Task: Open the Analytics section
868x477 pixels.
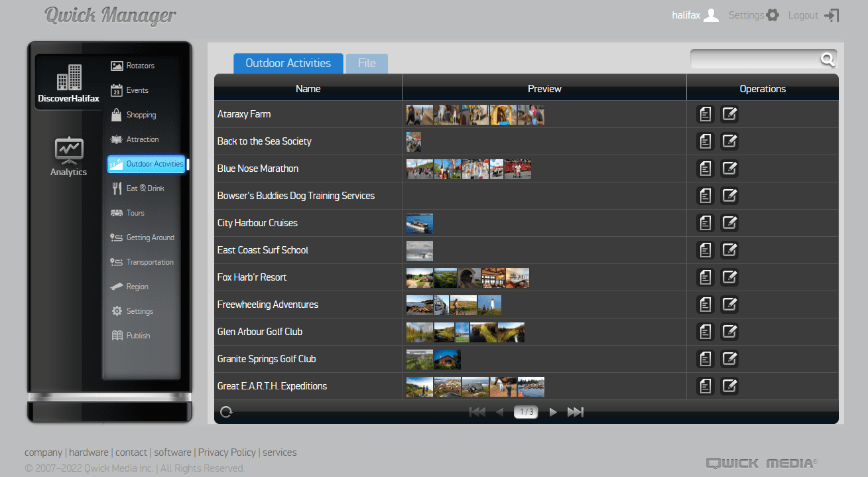Action: (68, 157)
